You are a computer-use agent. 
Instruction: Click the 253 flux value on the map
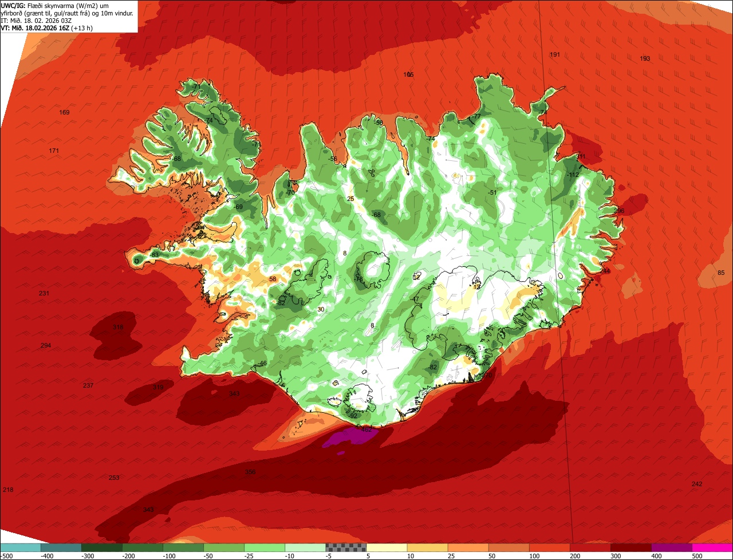[x=114, y=478]
